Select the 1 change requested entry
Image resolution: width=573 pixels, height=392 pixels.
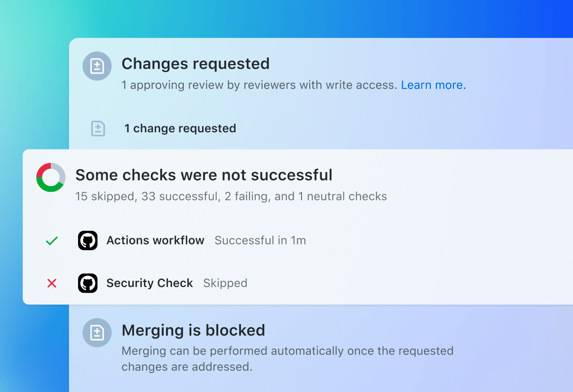pyautogui.click(x=180, y=128)
